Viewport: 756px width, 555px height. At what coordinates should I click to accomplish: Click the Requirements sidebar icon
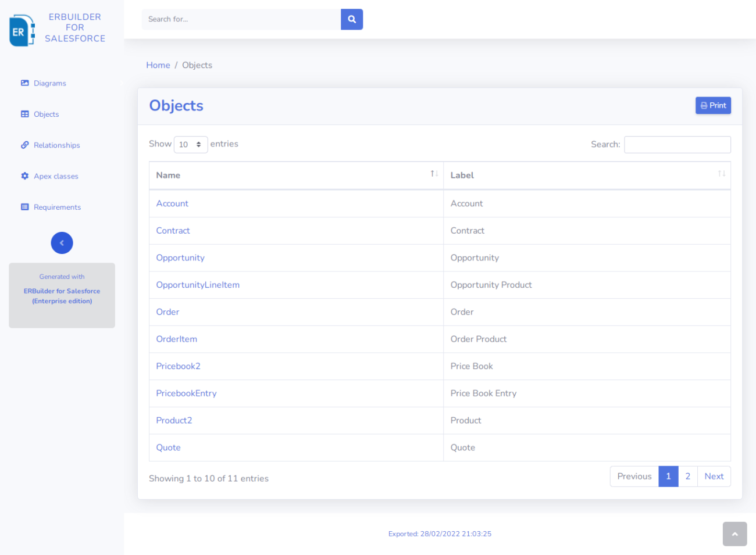click(x=24, y=207)
